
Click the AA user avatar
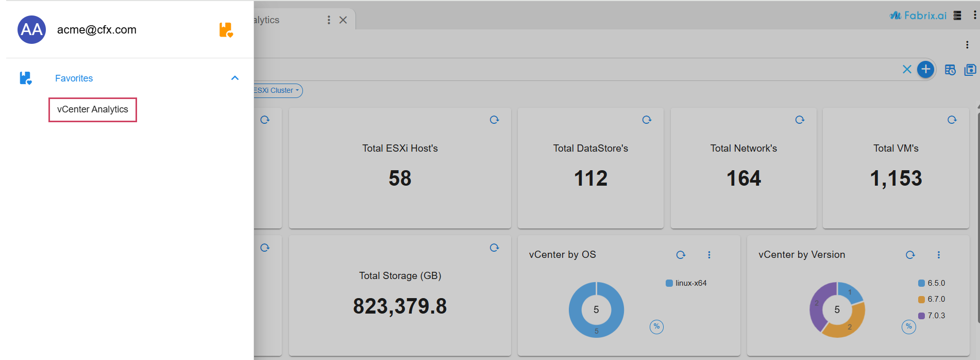pos(31,30)
